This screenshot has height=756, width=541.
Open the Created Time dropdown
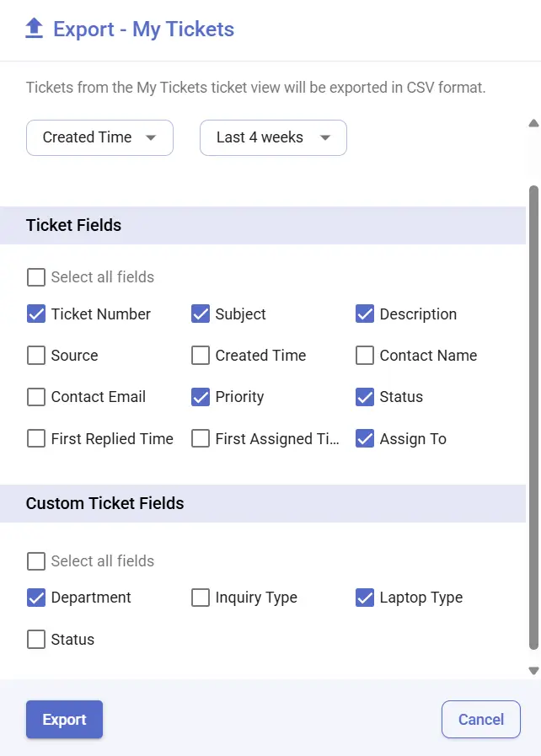[x=99, y=137]
